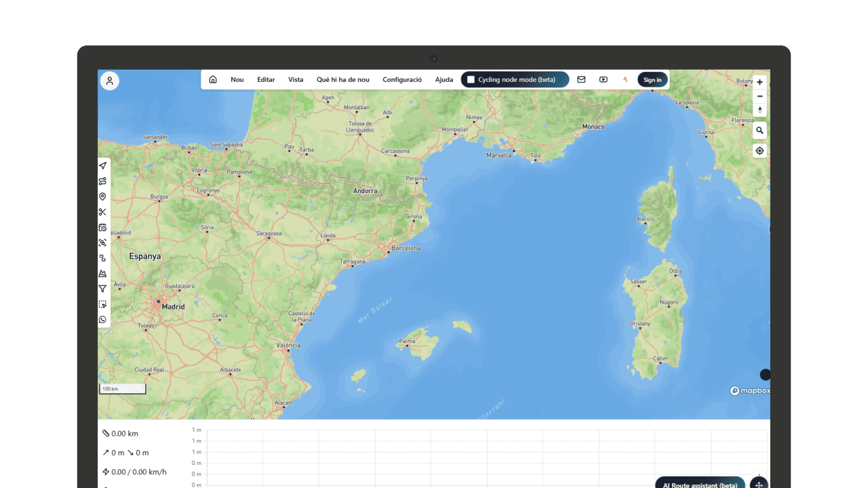The image size is (868, 488).
Task: Enable Cycling node mode checkbox
Action: click(471, 80)
